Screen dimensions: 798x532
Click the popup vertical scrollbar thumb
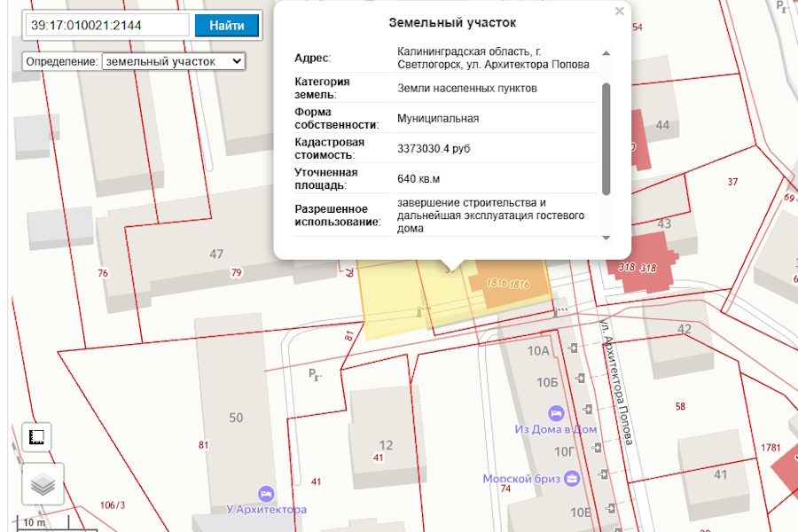click(x=606, y=138)
